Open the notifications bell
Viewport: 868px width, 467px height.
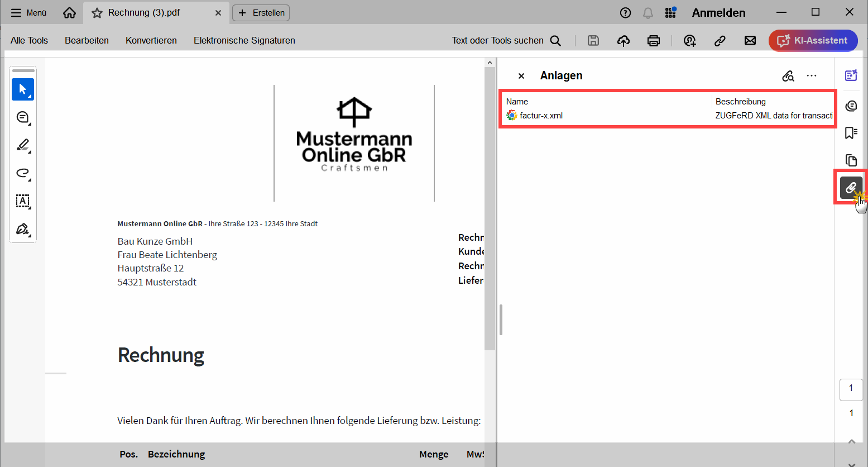[x=648, y=12]
